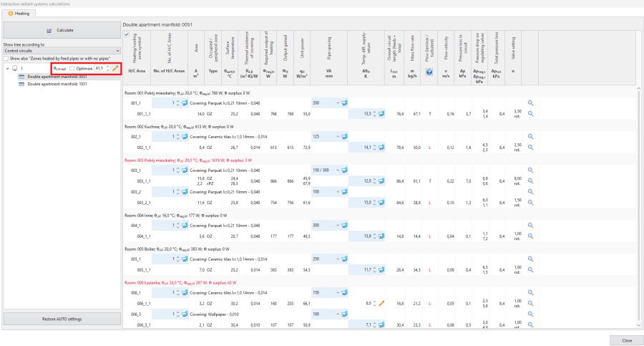Click the stepper for Optimize value 41,5
Viewport: 644px width, 346px height.
pyautogui.click(x=107, y=68)
